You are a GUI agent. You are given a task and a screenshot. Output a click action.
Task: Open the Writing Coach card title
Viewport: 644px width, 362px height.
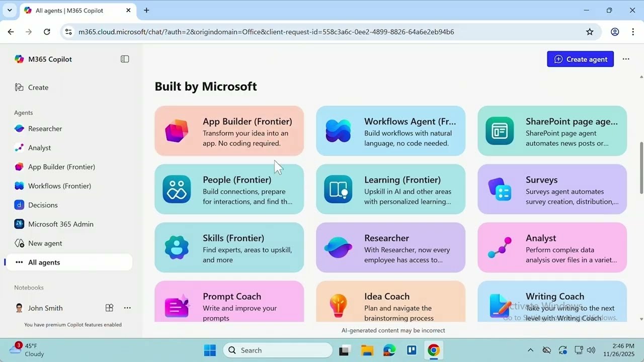[555, 296]
